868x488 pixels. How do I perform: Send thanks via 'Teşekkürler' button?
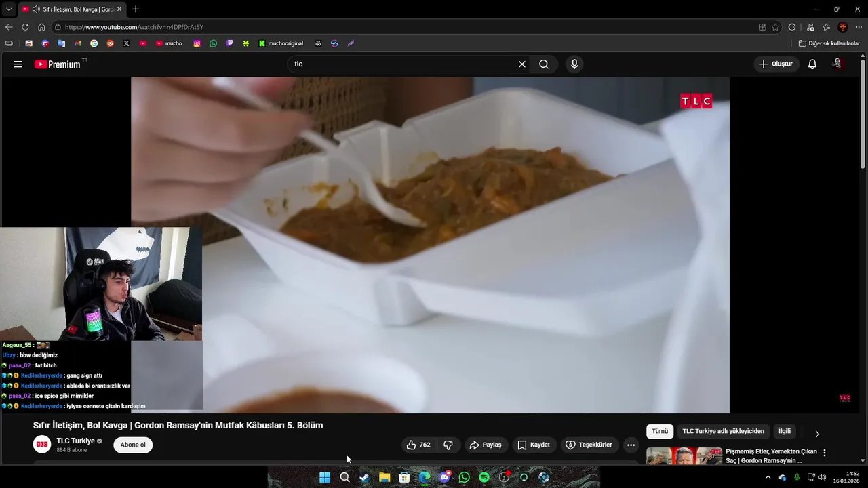589,445
